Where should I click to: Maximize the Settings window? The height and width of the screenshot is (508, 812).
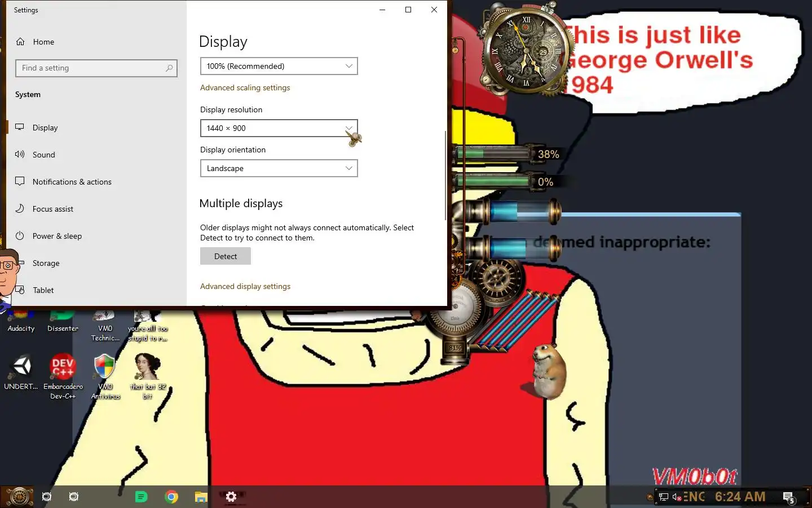[408, 10]
